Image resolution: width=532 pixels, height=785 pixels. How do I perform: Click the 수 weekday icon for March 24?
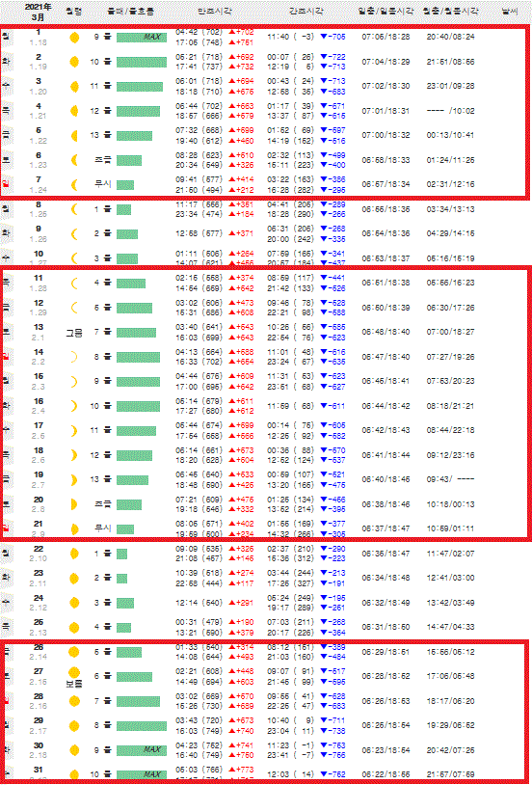pyautogui.click(x=6, y=603)
